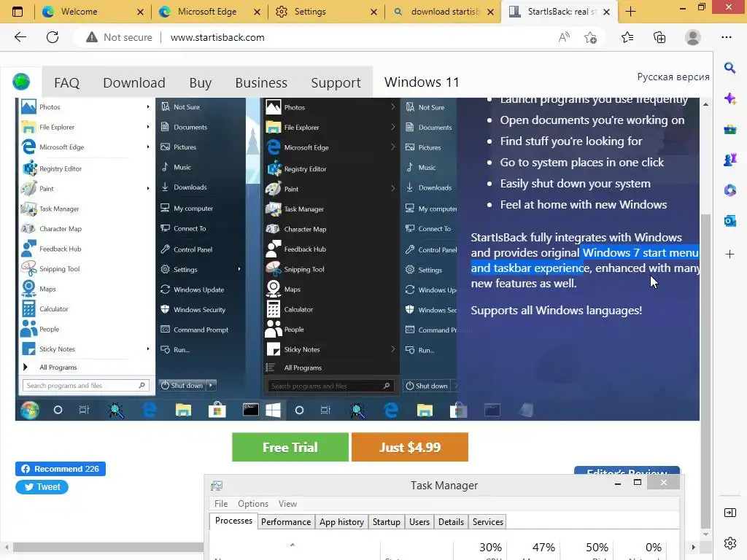This screenshot has width=747, height=560.
Task: Open the Business menu item
Action: 261,83
